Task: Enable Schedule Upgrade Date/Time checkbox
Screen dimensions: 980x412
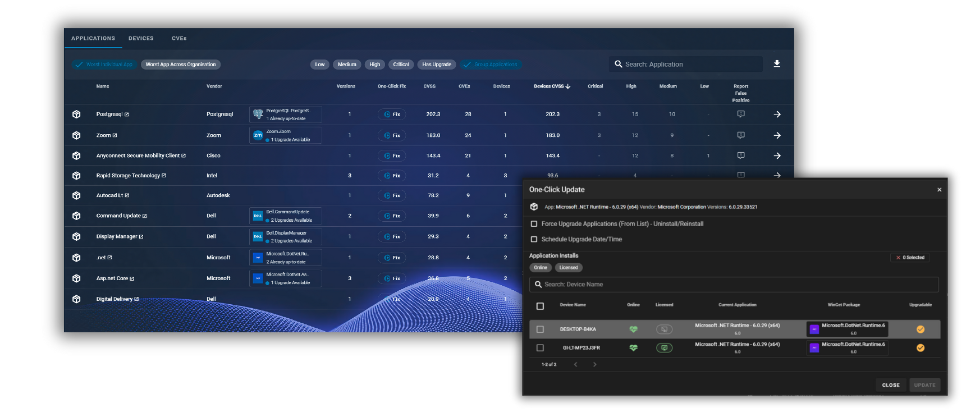Action: 534,239
